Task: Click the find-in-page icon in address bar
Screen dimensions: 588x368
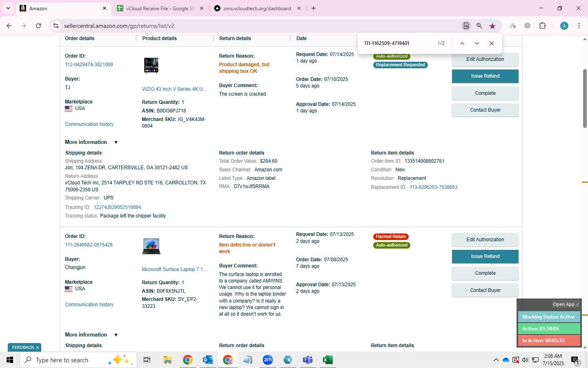Action: tap(466, 26)
